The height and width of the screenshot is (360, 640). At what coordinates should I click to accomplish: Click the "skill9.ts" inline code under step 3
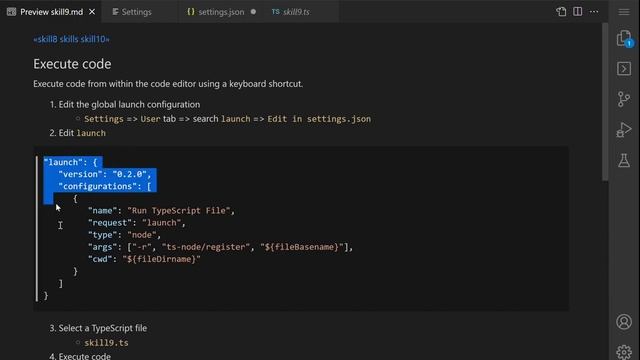[x=106, y=343]
